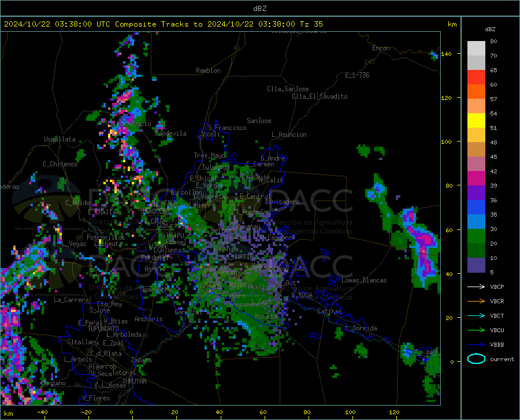Screen dimensions: 520x420
Task: Select the yellow 51-54 dBZ color swatch
Action: pos(476,121)
